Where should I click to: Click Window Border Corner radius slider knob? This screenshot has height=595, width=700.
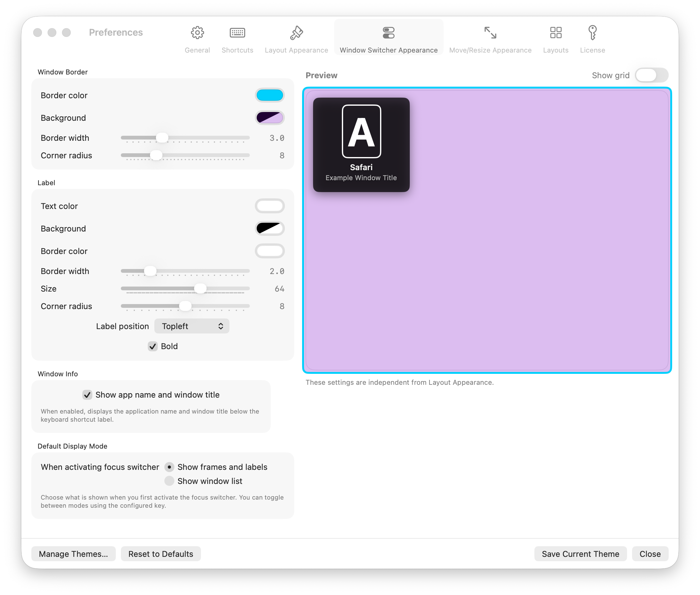156,155
